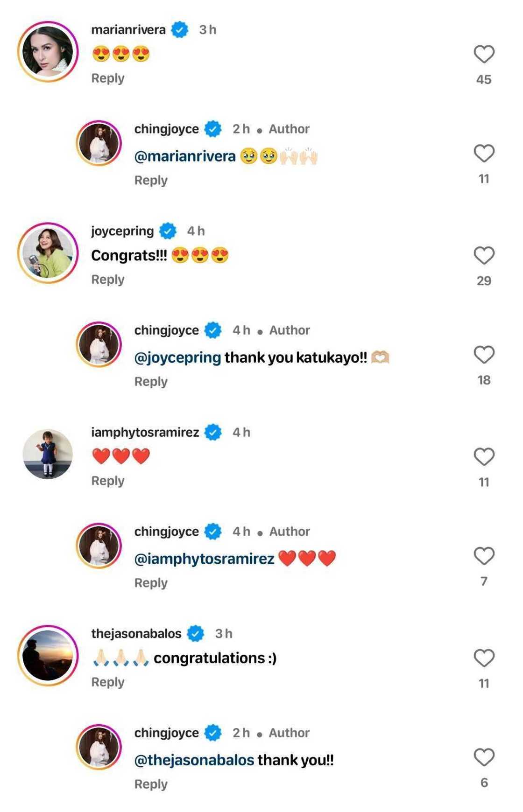The width and height of the screenshot is (523, 812).
Task: Reply to joycepring's Congrats comment
Action: click(x=108, y=280)
